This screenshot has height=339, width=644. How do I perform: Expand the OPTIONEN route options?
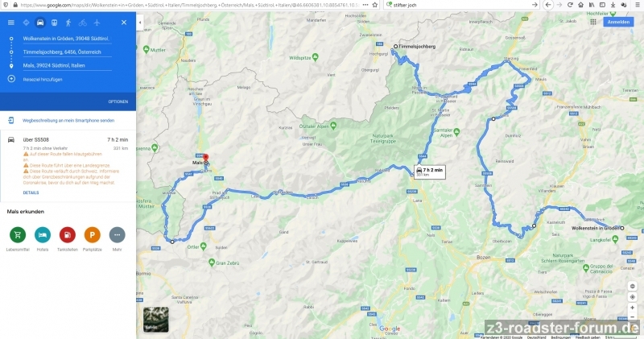tap(118, 101)
